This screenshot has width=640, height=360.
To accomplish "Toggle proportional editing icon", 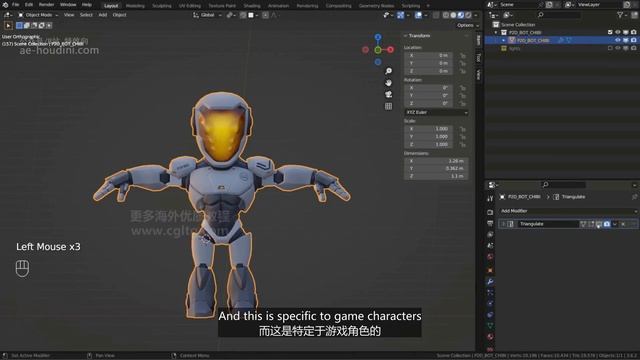I will click(265, 15).
